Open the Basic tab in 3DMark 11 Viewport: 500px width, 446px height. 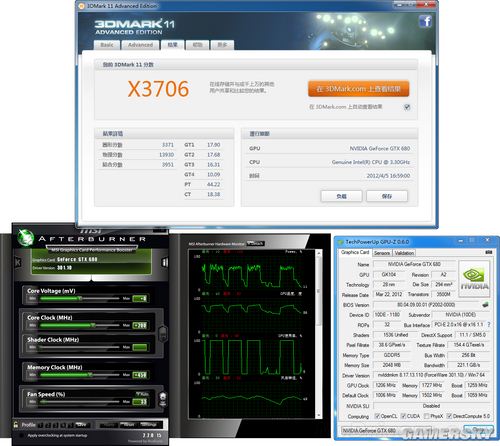(107, 45)
